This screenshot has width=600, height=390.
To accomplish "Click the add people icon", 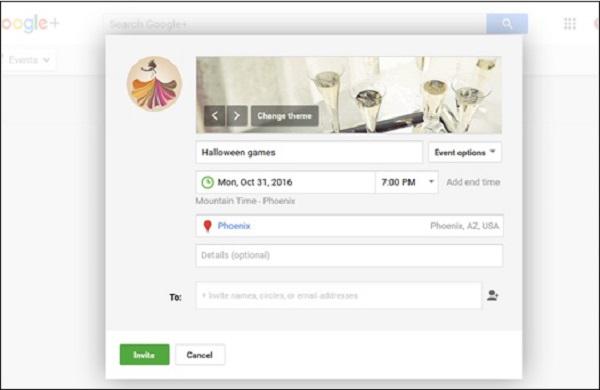I will [492, 295].
